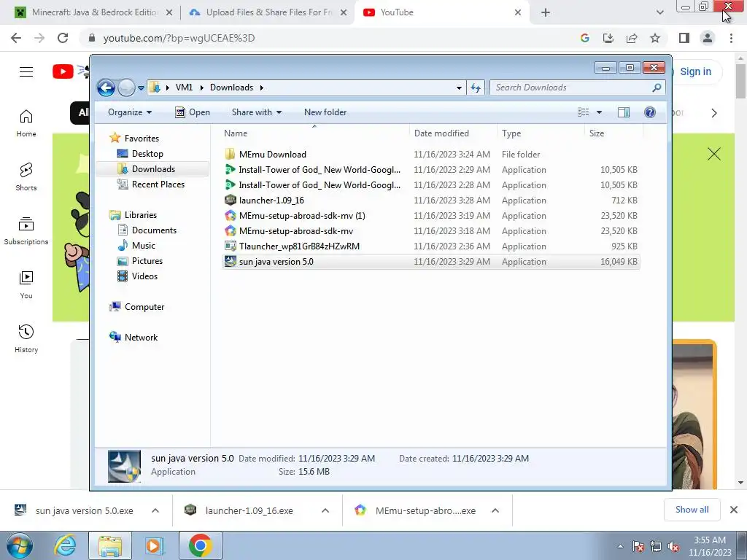The image size is (747, 560).
Task: Open Explorer help question mark icon
Action: click(650, 112)
